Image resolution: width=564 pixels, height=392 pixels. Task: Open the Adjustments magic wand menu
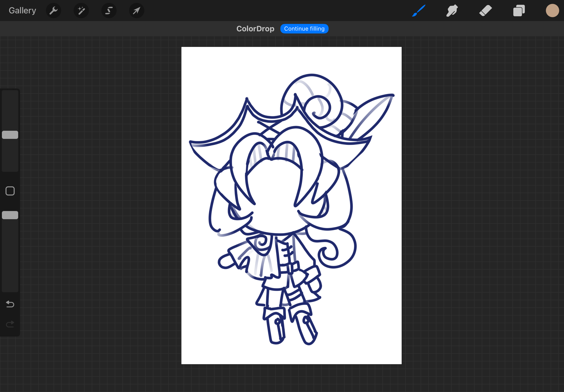point(81,11)
